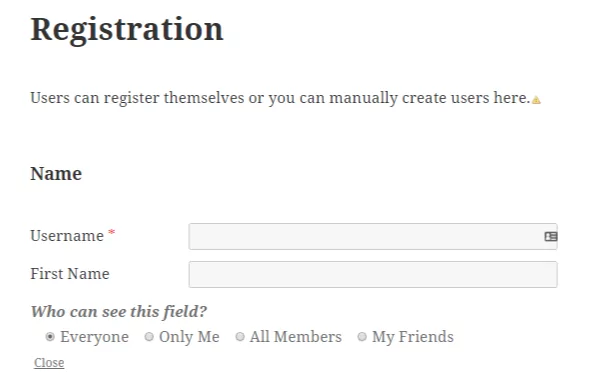The height and width of the screenshot is (379, 599).
Task: Click the 'Users can register themselves' sentence
Action: point(280,98)
